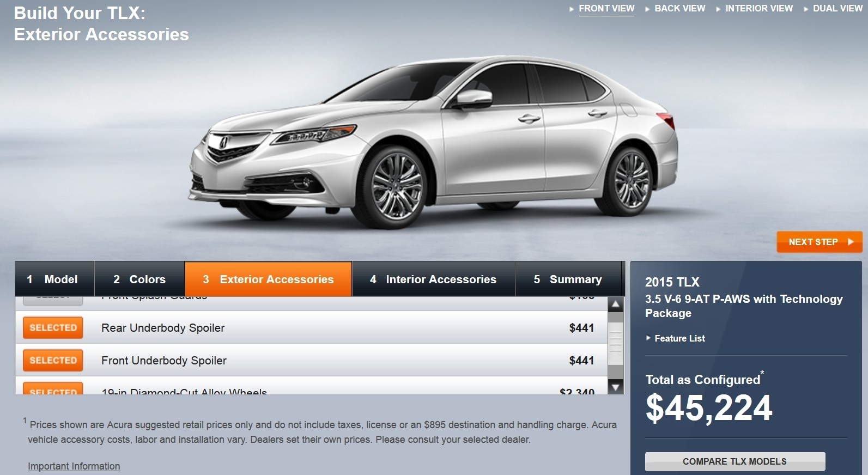Click the triangle icon beside Feature List

(648, 338)
